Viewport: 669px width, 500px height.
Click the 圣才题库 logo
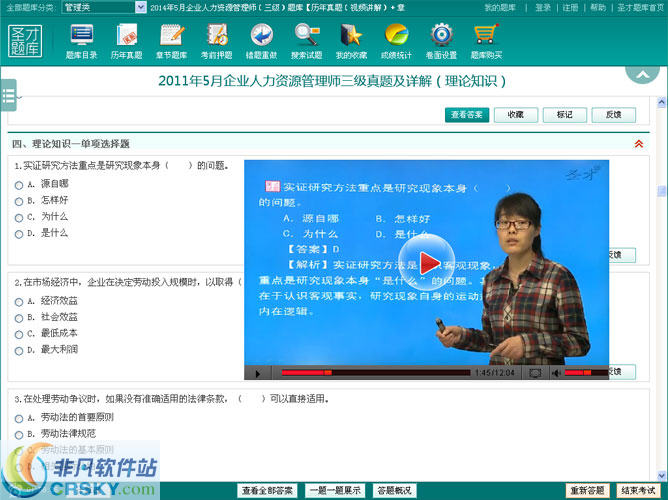coord(25,41)
